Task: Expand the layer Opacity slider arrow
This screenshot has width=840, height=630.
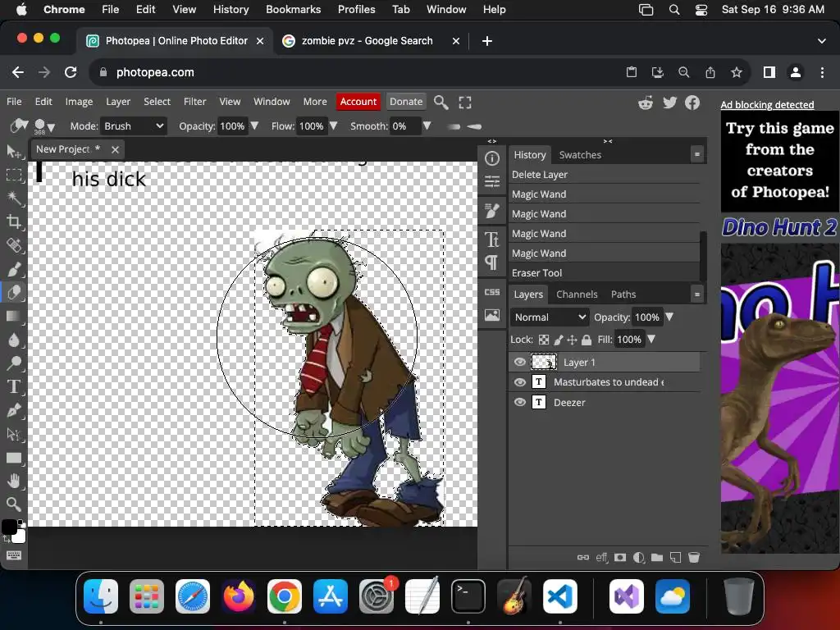Action: pyautogui.click(x=669, y=317)
